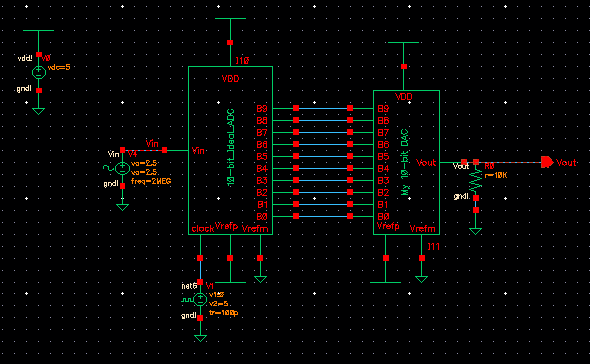Click the B0 wire between ADC and DAC

click(x=323, y=216)
